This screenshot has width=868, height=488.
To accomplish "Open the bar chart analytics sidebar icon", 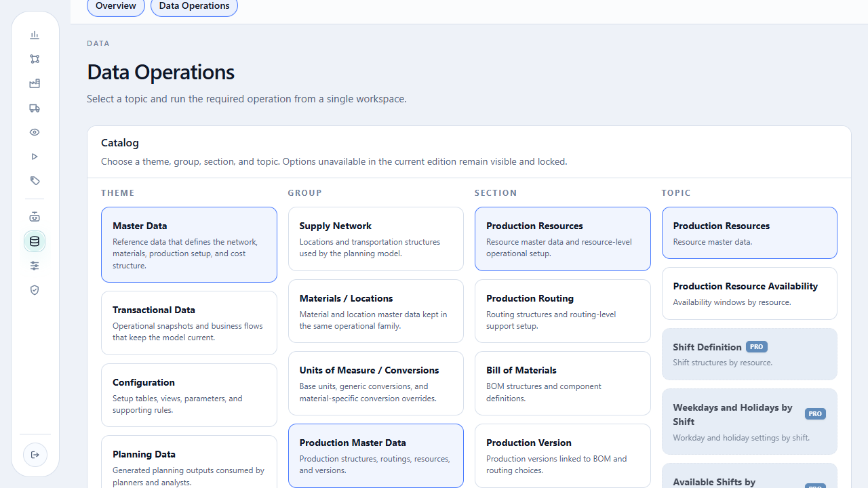I will tap(35, 35).
